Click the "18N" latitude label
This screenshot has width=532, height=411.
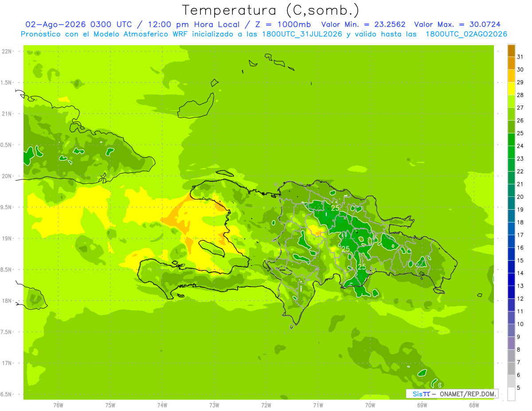pos(7,301)
